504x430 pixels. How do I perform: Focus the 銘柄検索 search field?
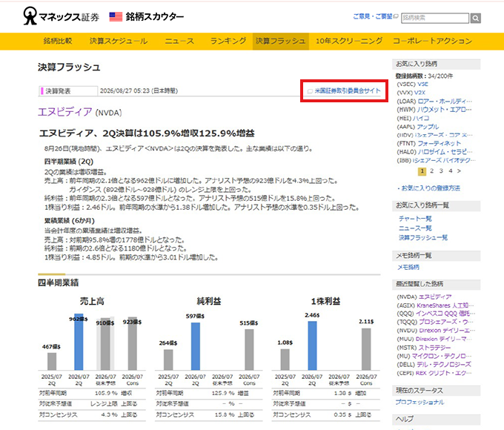coord(435,18)
